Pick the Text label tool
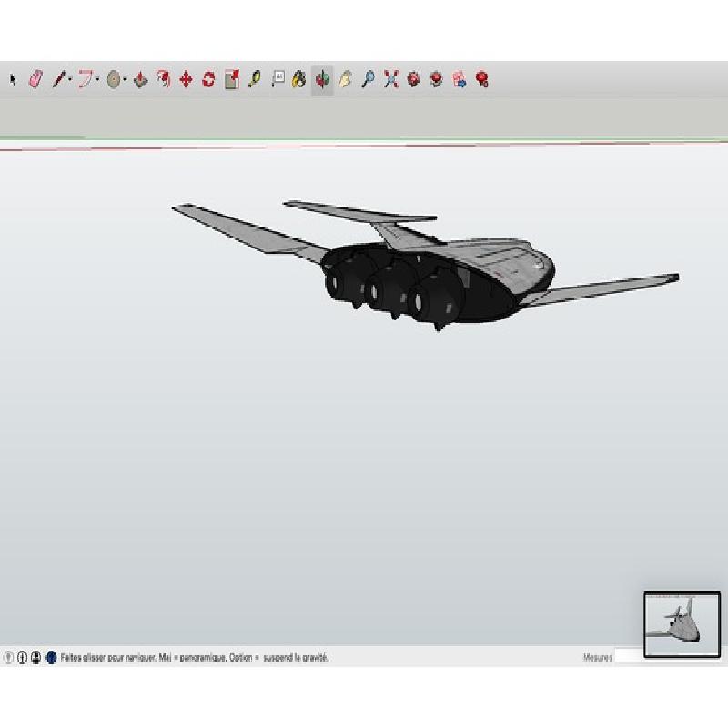Screen dimensions: 728x728 pos(278,79)
